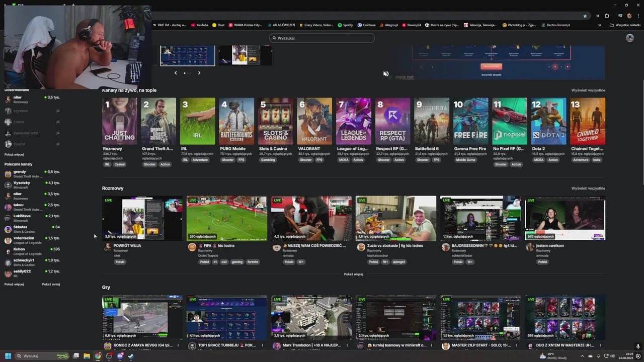Click Wyświetl wszystkie next to Rozmowy

click(x=588, y=188)
